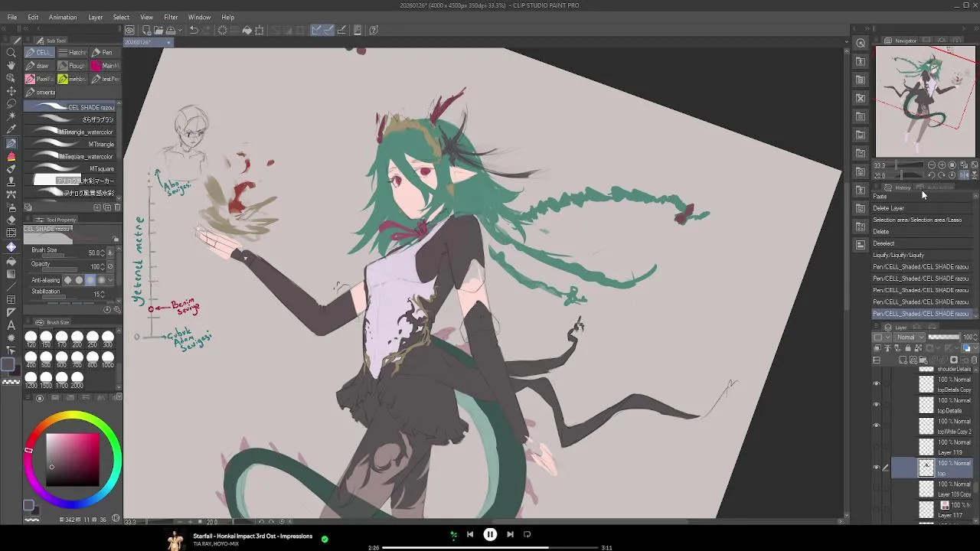Select the Pen tool in left toolbar
The height and width of the screenshot is (551, 980).
click(11, 143)
